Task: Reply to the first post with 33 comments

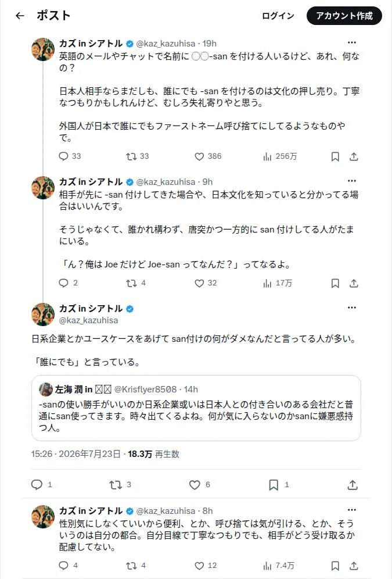Action: (70, 156)
